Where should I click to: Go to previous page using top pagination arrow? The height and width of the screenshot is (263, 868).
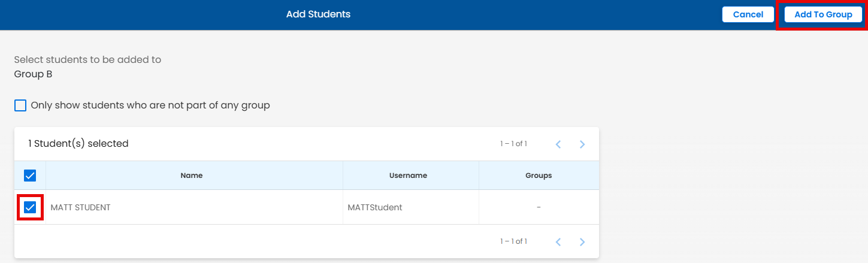click(558, 144)
